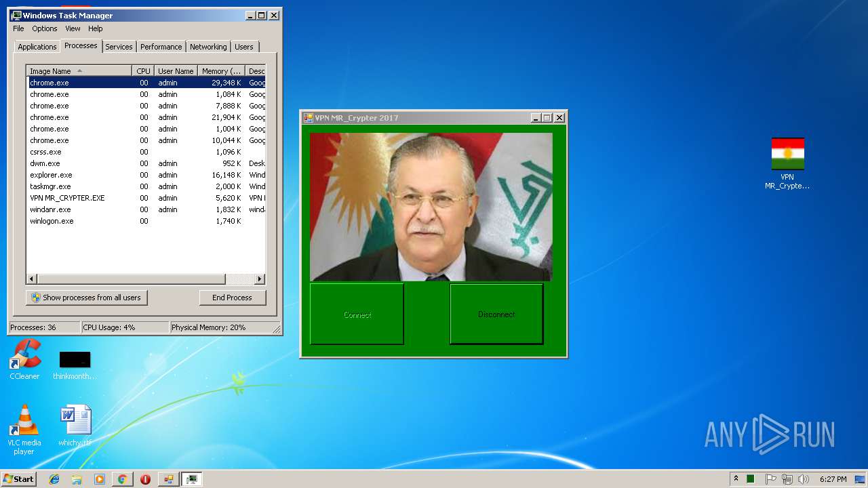Sort processes by CPU column

142,71
